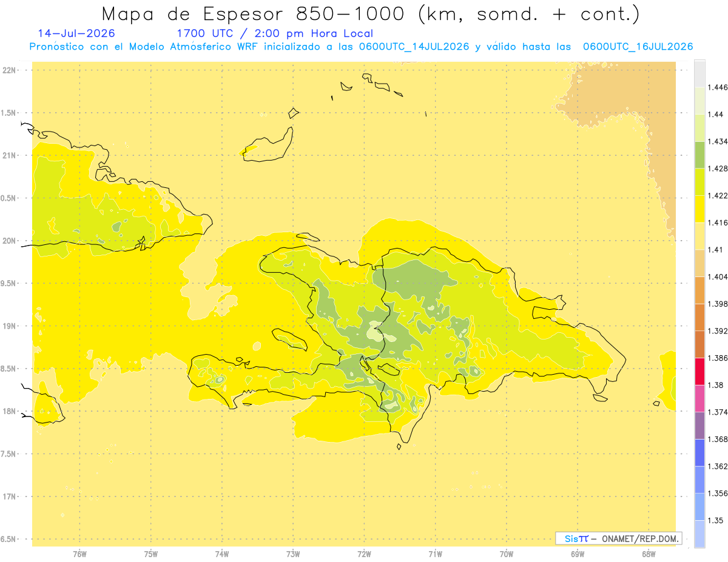Select the yellow-green swatch between 1.422 and 1.428
The width and height of the screenshot is (728, 562).
699,182
